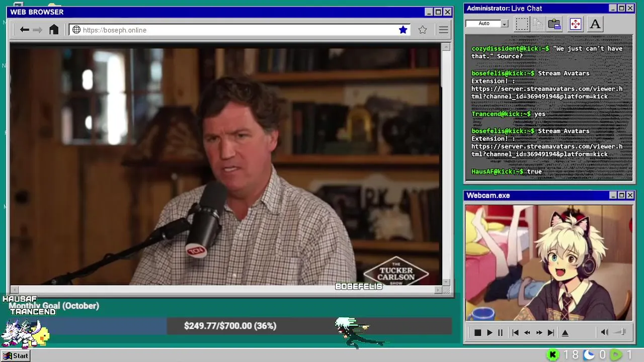Mute the Webcam.exe speaker icon
The width and height of the screenshot is (644, 362).
(x=605, y=332)
